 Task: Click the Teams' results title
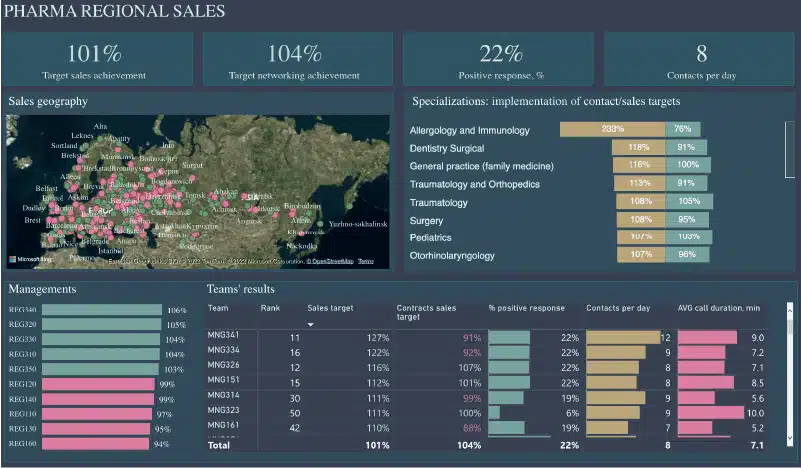point(241,289)
